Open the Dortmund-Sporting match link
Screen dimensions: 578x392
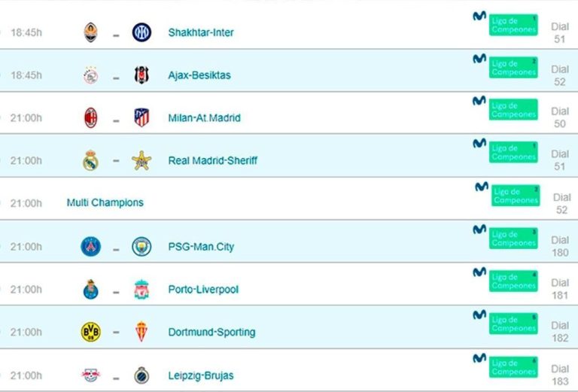click(211, 332)
